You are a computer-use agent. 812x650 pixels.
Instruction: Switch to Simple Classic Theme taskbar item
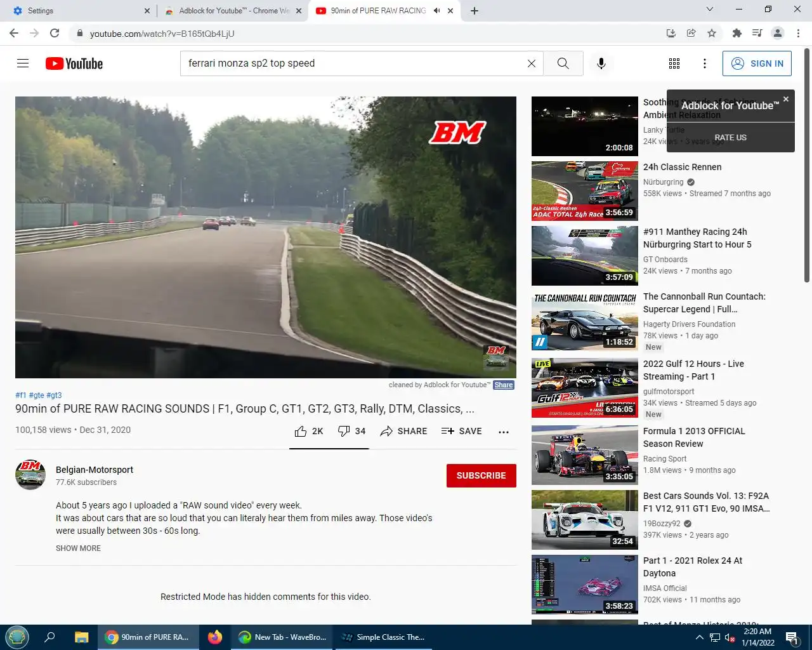point(383,637)
